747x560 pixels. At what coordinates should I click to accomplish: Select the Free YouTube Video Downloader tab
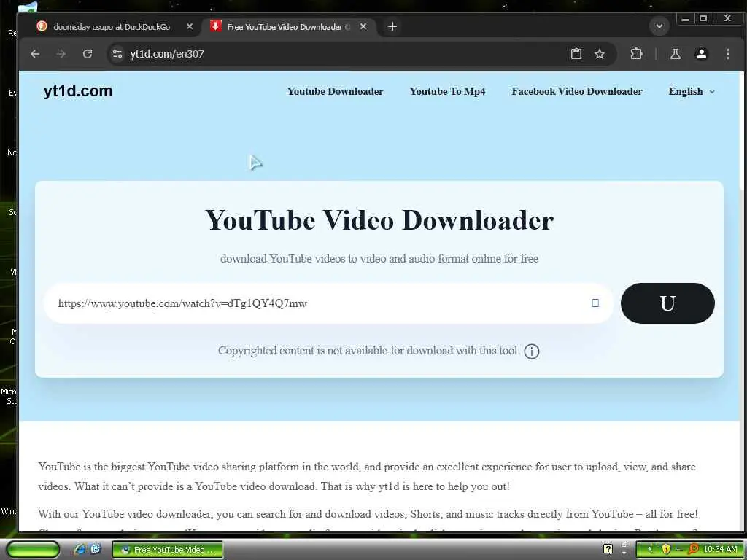point(288,27)
